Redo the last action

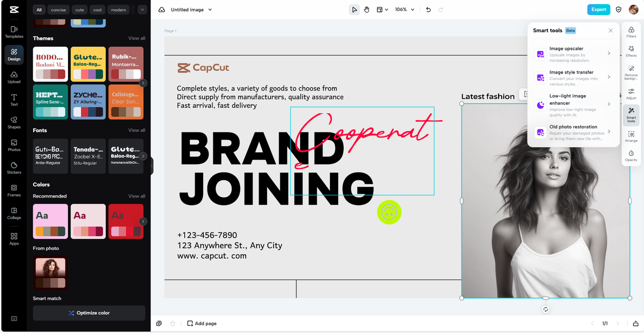tap(441, 10)
